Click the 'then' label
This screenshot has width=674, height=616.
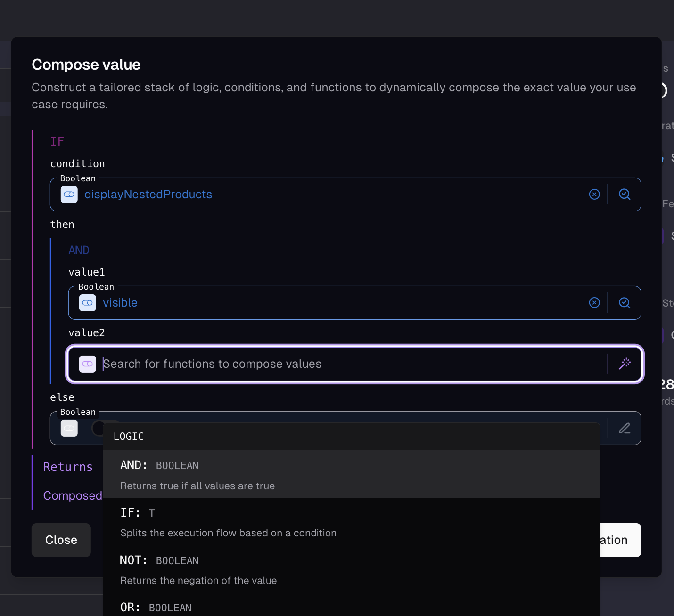(x=62, y=225)
